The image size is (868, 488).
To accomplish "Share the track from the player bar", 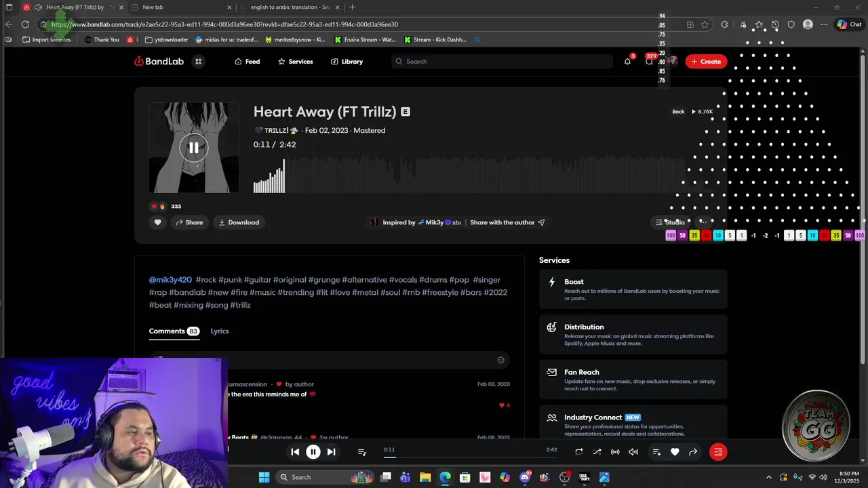I will click(693, 451).
